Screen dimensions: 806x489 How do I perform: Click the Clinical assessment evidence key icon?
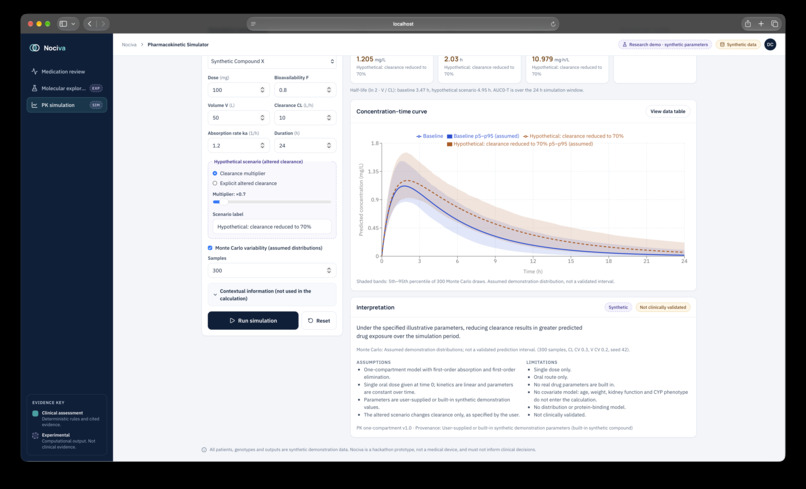pyautogui.click(x=35, y=413)
